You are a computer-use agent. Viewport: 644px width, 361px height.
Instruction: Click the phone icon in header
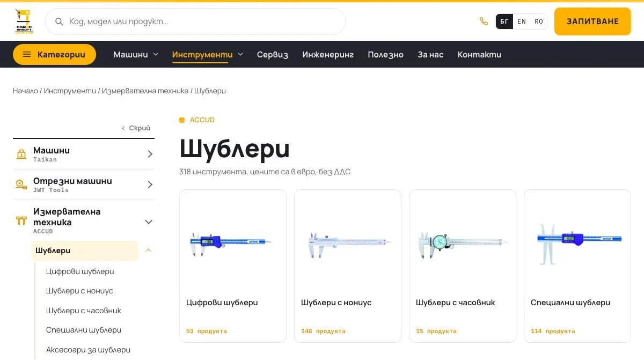[x=484, y=21]
